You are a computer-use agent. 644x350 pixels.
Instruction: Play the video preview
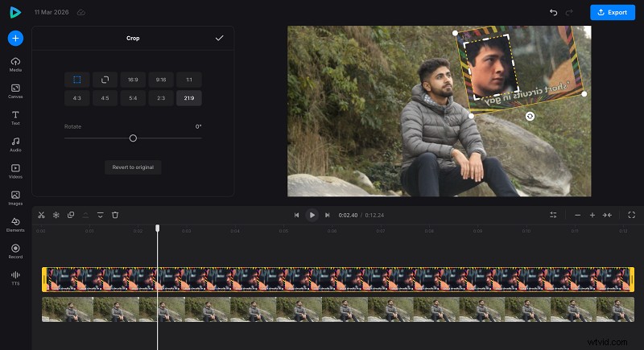coord(312,215)
